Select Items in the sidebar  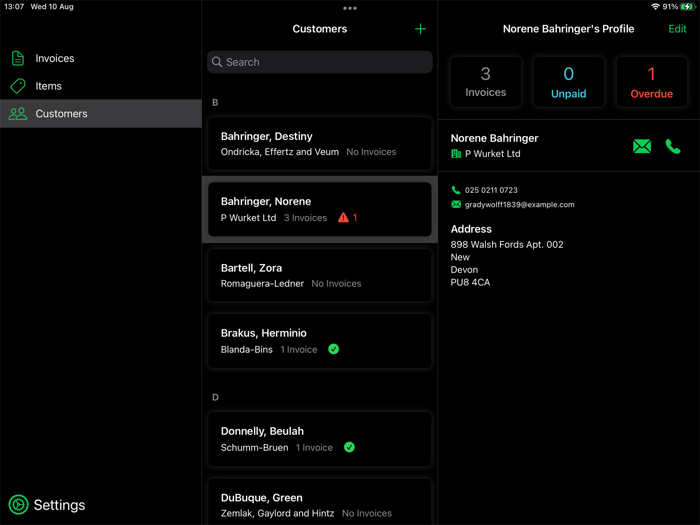[49, 86]
